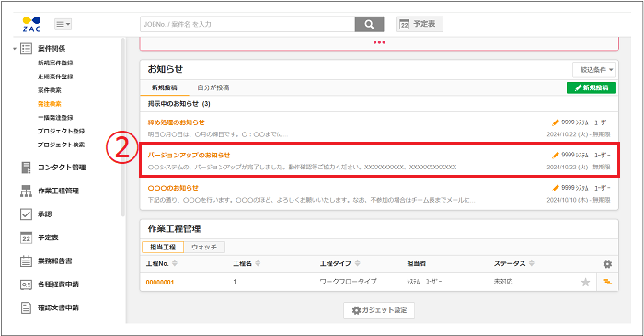Click orange gantt icon in 00000001 row
The image size is (644, 336).
pos(607,282)
